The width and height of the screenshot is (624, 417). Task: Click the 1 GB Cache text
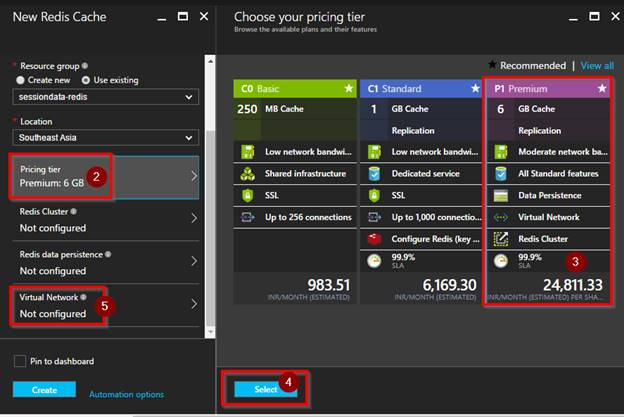[x=400, y=109]
